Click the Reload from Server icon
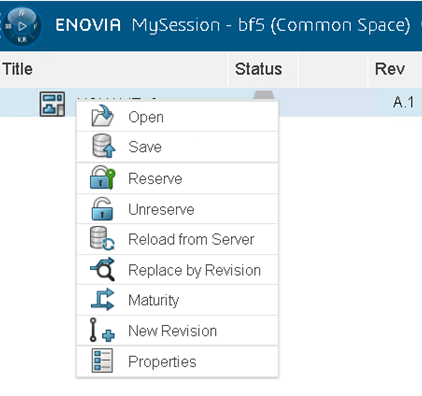 102,239
